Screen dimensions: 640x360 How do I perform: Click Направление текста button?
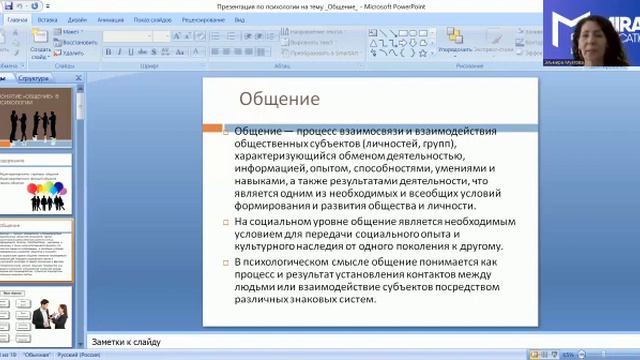point(312,31)
